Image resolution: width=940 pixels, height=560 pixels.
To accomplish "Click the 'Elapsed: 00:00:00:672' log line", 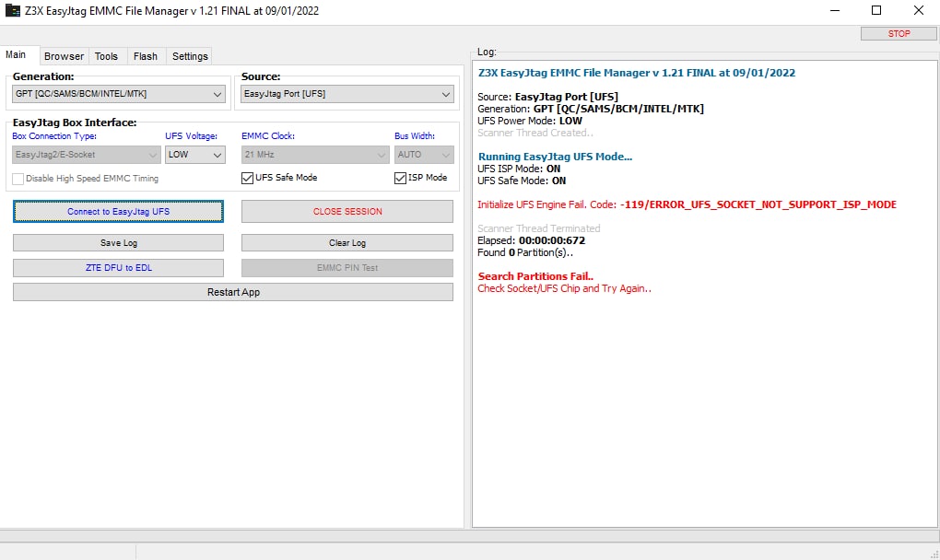I will pos(531,240).
